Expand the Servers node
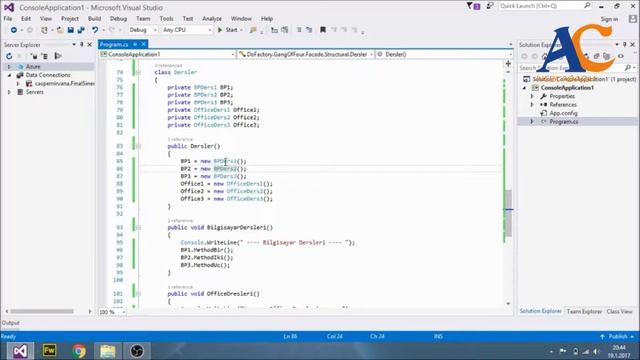The height and width of the screenshot is (360, 640). coord(9,92)
